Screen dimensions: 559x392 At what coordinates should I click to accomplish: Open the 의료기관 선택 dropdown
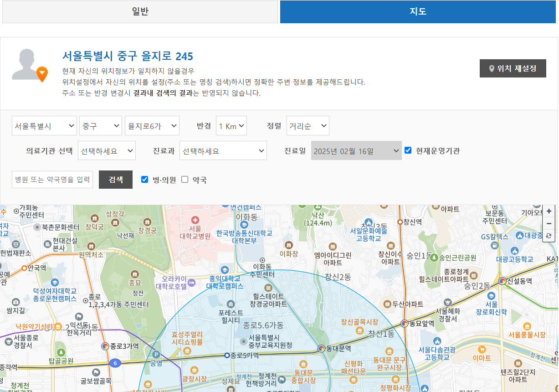click(107, 150)
